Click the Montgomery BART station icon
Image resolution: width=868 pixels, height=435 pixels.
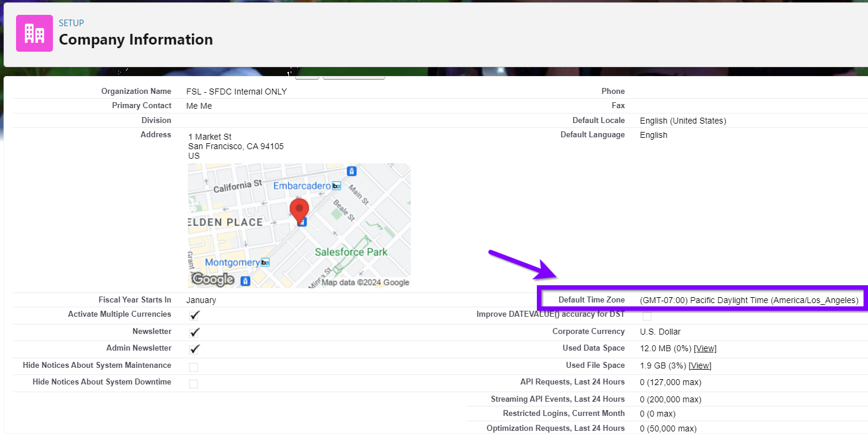265,262
